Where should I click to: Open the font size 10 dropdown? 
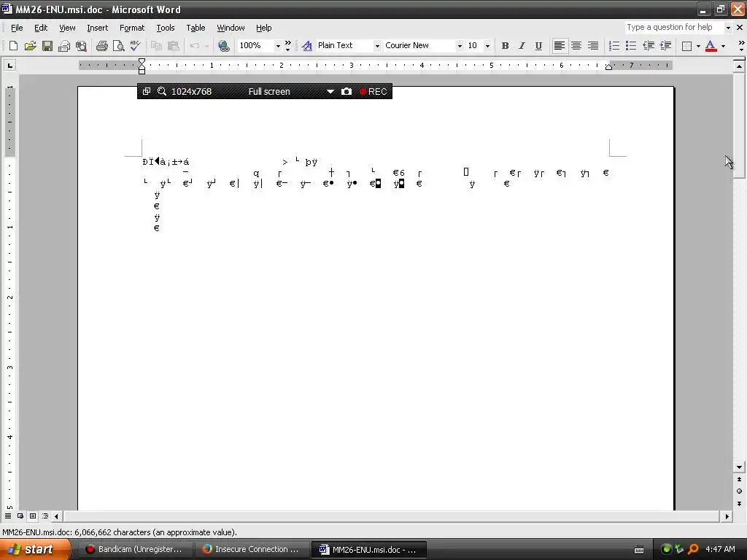click(487, 46)
